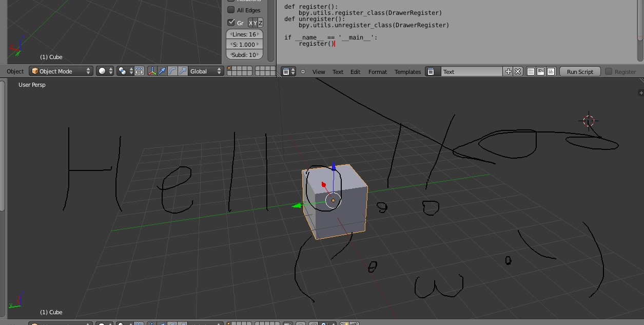Toggle grid X axis display
The image size is (644, 325).
[x=250, y=23]
